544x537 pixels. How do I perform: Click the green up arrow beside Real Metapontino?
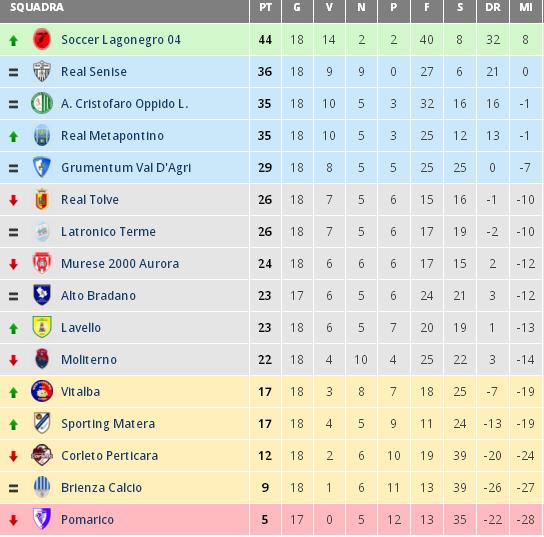[14, 136]
